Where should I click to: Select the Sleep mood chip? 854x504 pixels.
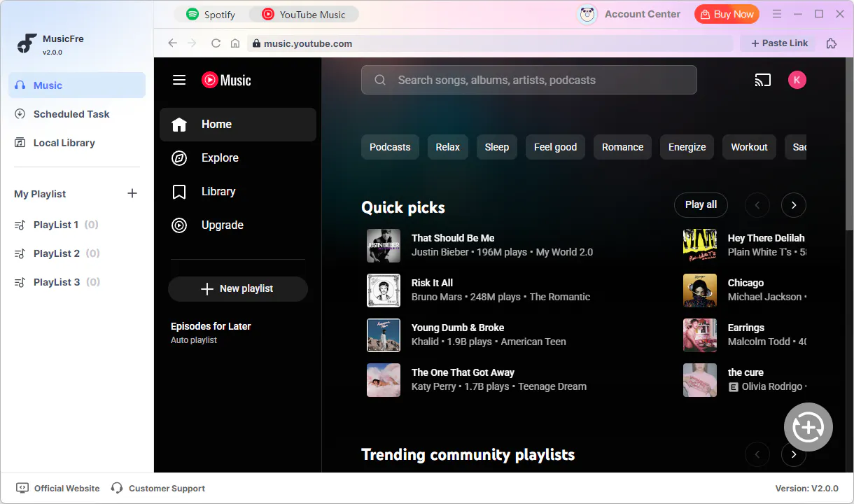497,147
